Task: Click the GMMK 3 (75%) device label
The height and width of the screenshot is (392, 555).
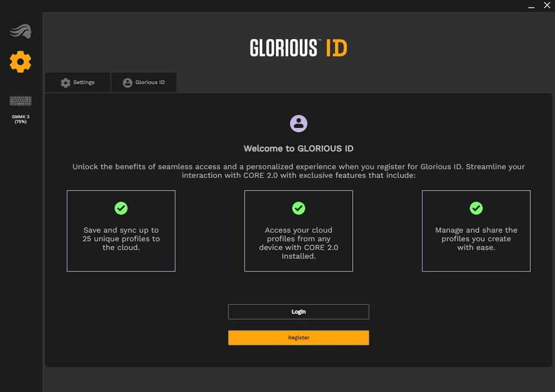Action: coord(20,119)
